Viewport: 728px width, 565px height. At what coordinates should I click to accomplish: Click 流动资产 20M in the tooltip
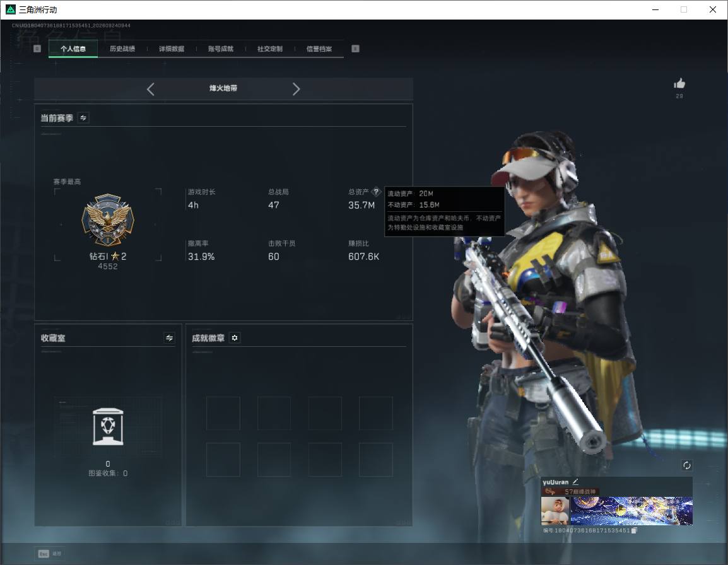pyautogui.click(x=411, y=194)
